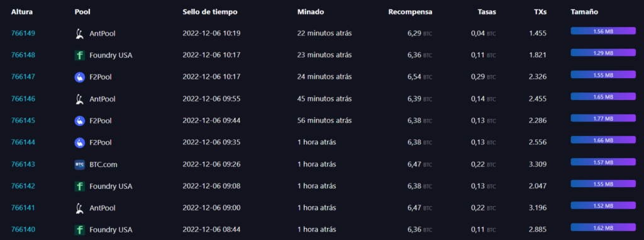Open block 766143 link

pyautogui.click(x=23, y=164)
